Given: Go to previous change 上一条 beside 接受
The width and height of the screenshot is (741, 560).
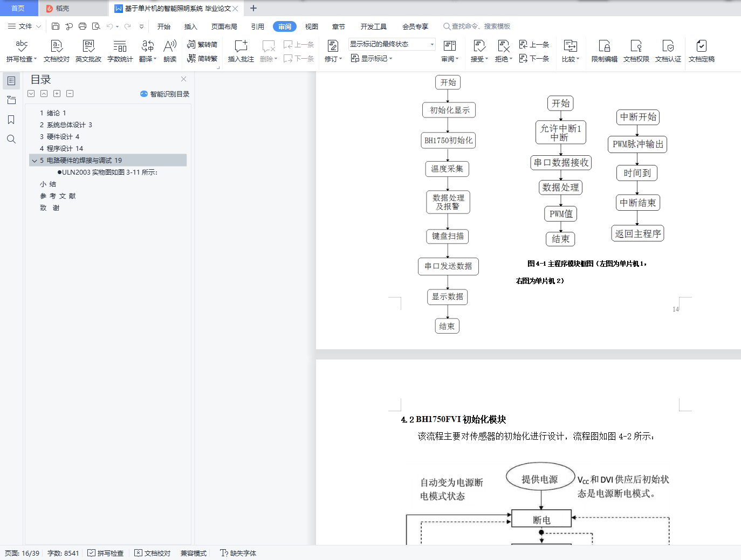Looking at the screenshot, I should (534, 45).
